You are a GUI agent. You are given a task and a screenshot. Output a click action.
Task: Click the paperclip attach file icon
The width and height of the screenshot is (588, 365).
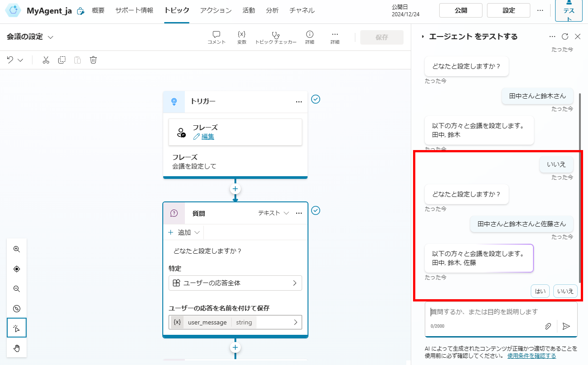point(548,326)
